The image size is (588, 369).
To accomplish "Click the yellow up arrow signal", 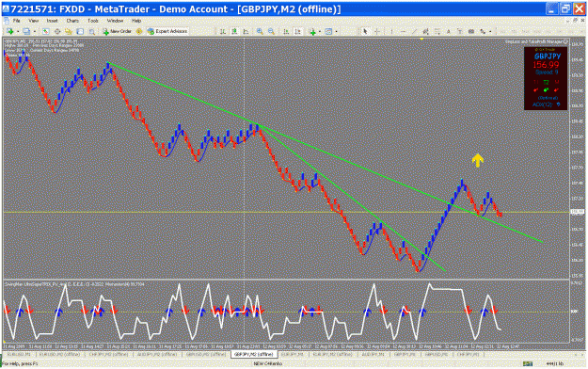I will tap(477, 160).
